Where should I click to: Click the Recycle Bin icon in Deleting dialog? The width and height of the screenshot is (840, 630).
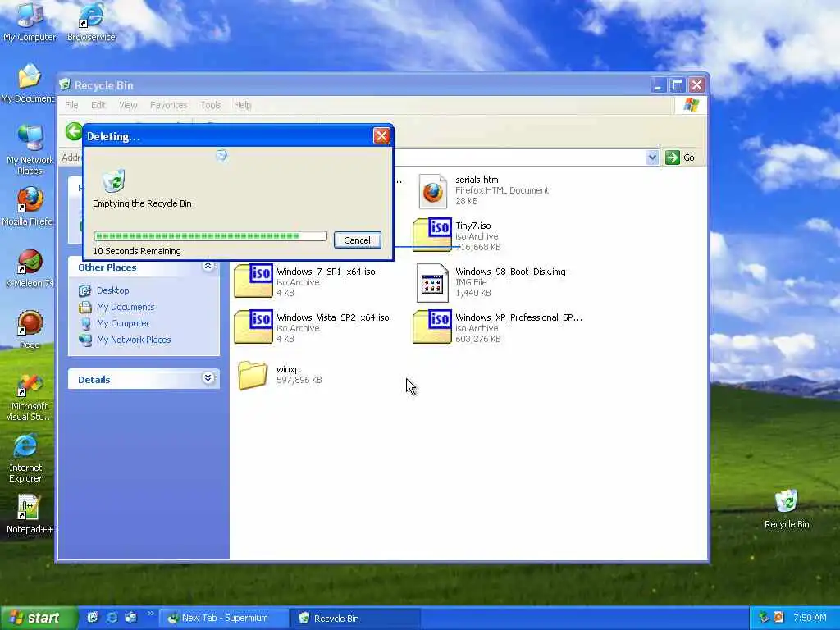tap(113, 180)
